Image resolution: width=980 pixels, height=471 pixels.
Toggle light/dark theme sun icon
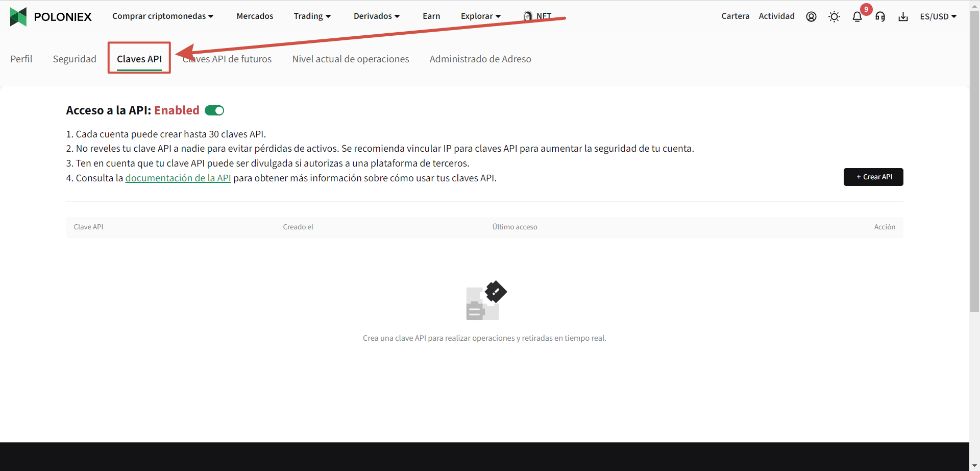point(834,16)
